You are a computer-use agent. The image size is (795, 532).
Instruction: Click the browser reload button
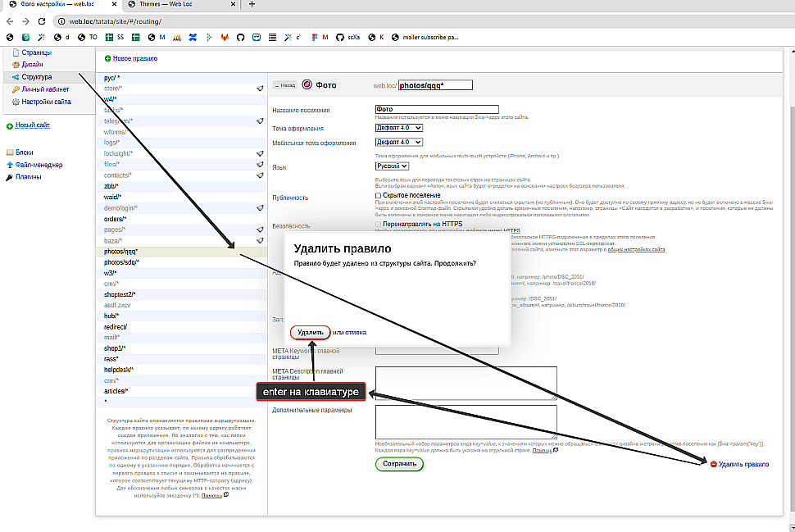[42, 20]
